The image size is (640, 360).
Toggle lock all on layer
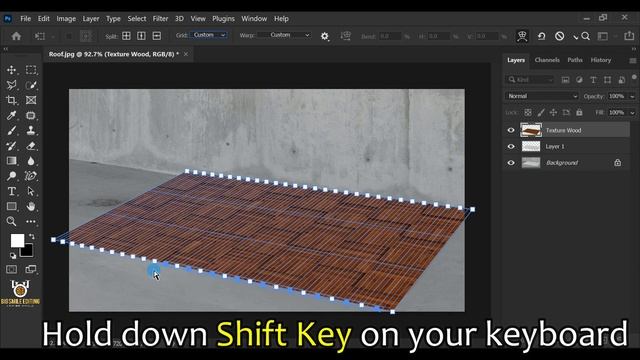tap(579, 112)
